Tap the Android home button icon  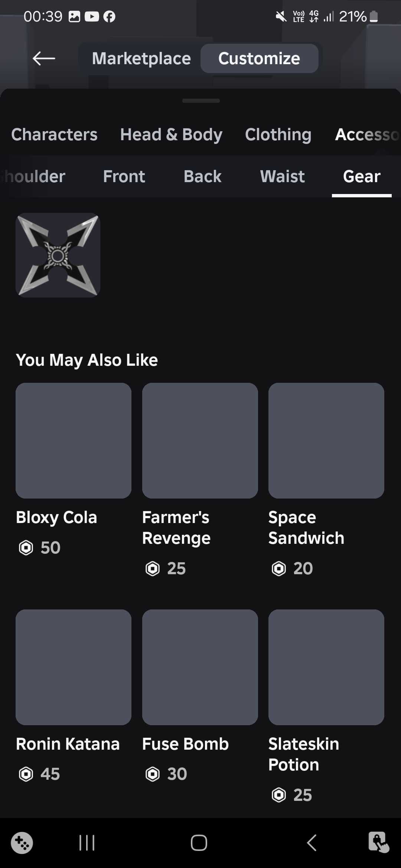coord(199,843)
